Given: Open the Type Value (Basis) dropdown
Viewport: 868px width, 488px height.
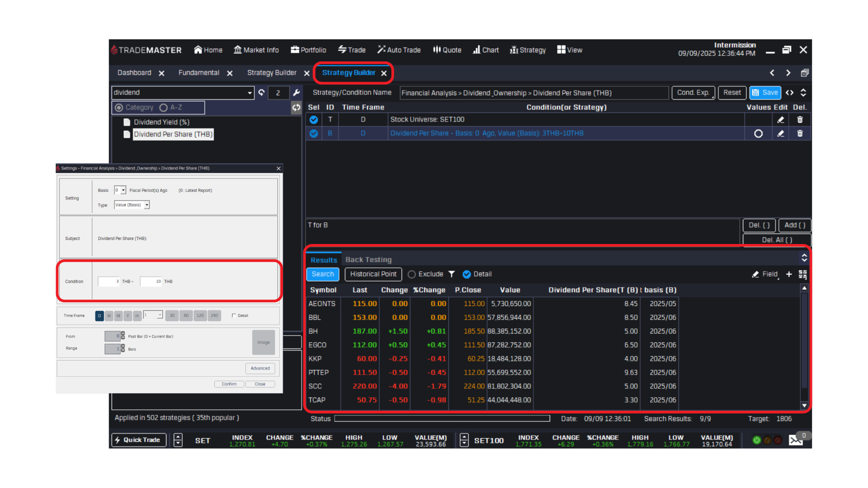Looking at the screenshot, I should tap(147, 205).
